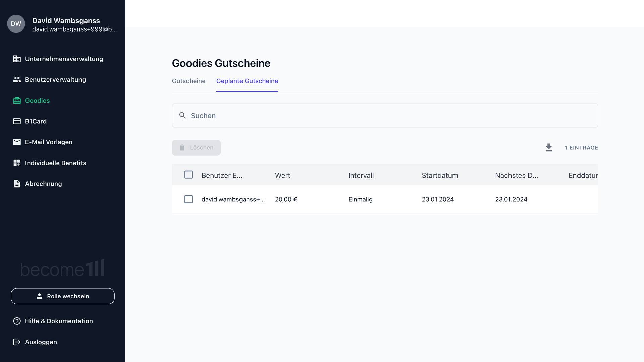644x362 pixels.
Task: Click the E-Mail Vorlagen envelope icon
Action: point(17,142)
